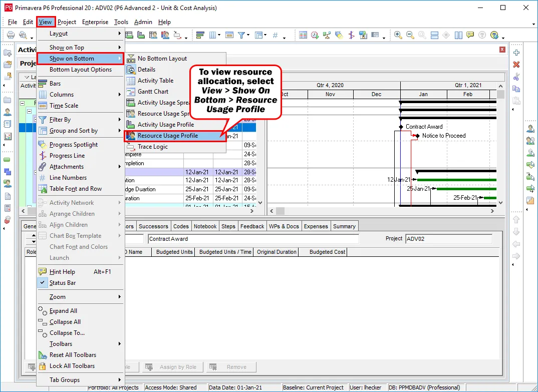Click the Print icon in toolbar
The image size is (538, 392).
(11, 35)
